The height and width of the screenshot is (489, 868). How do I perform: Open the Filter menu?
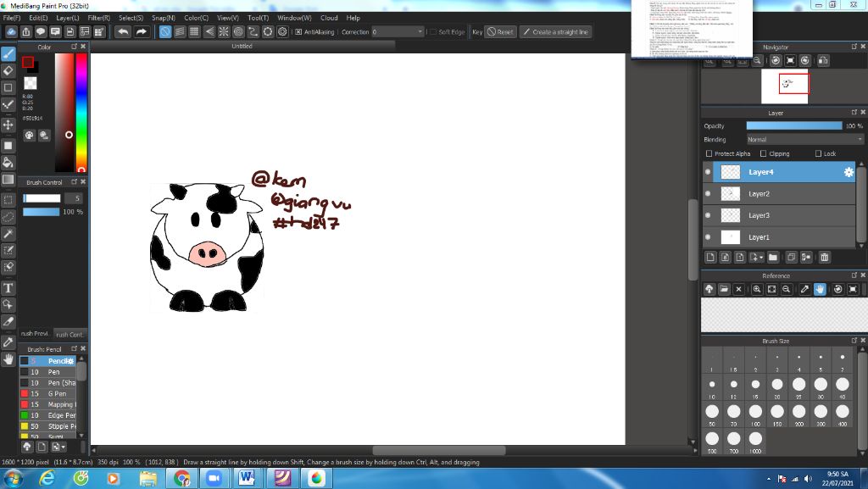click(x=98, y=18)
